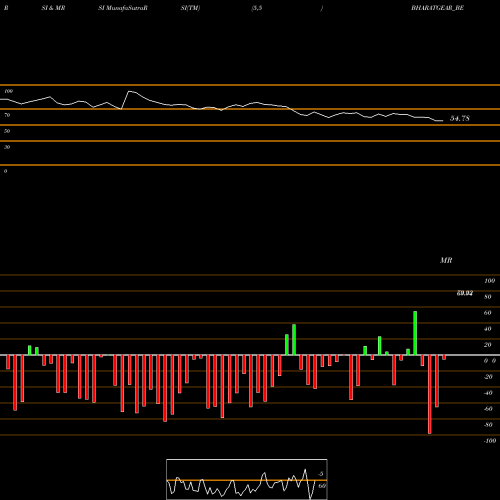Click the 'SI MunafaSutraR' header text
Viewport: 500px width, 500px height.
click(123, 8)
